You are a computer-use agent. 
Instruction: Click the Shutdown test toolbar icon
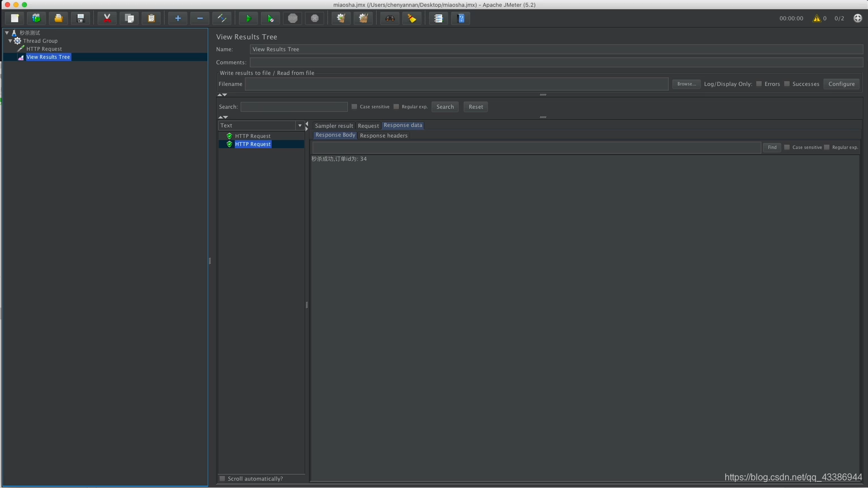tap(315, 18)
